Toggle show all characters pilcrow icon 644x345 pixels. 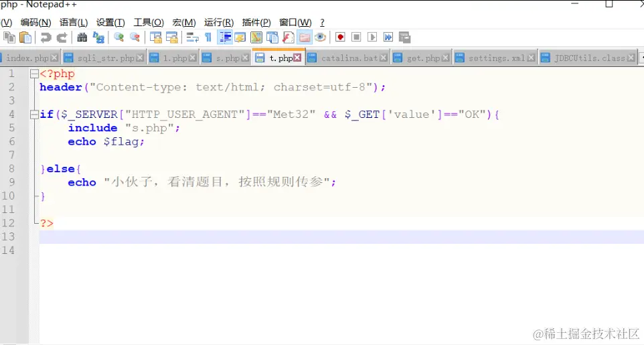208,38
